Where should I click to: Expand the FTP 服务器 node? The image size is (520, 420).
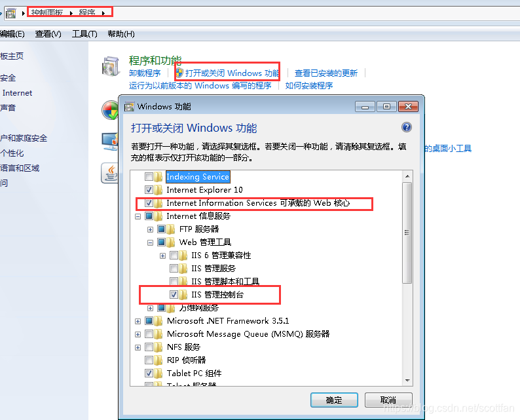coord(150,229)
